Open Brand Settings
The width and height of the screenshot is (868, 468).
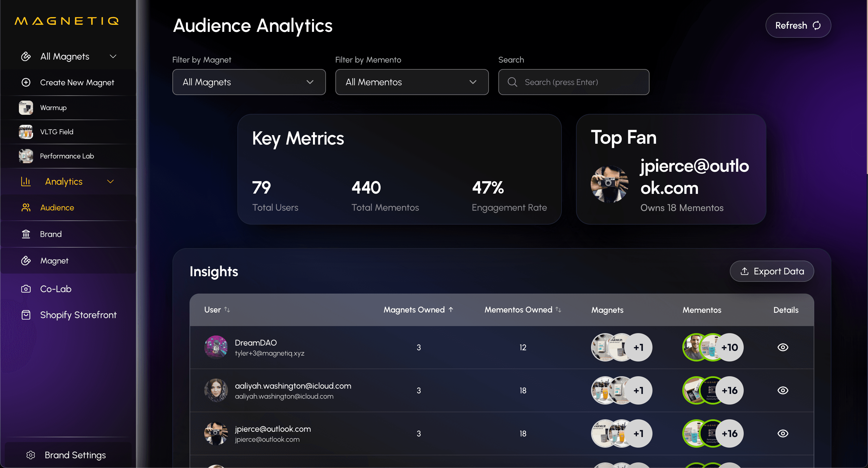pyautogui.click(x=68, y=455)
